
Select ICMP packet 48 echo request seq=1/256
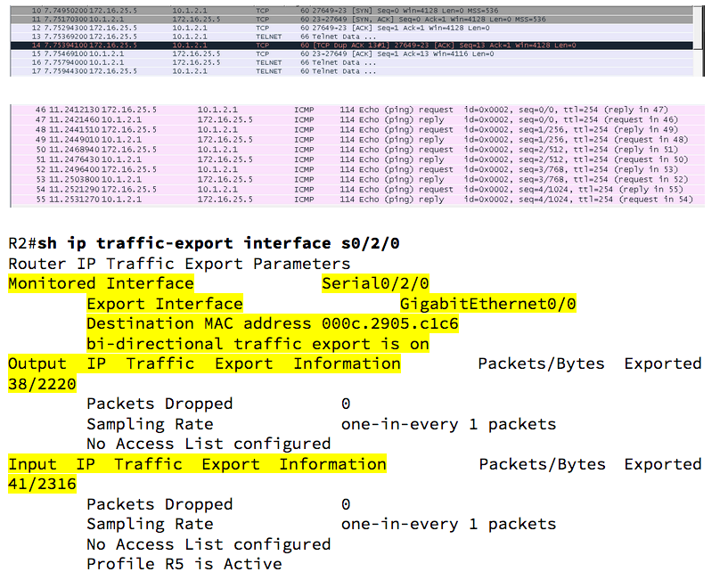coord(358,130)
